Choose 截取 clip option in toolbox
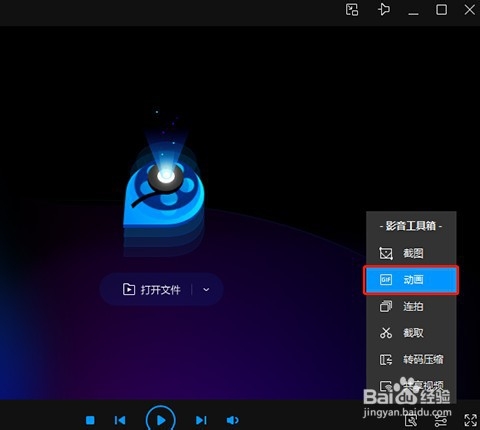Screen dimensions: 480x430 (411, 333)
